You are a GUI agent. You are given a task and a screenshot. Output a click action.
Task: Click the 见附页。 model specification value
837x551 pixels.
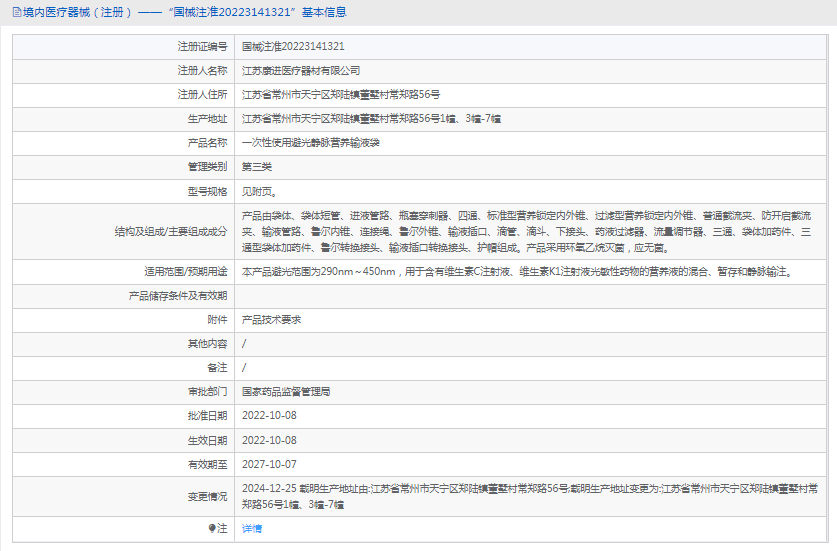(259, 192)
